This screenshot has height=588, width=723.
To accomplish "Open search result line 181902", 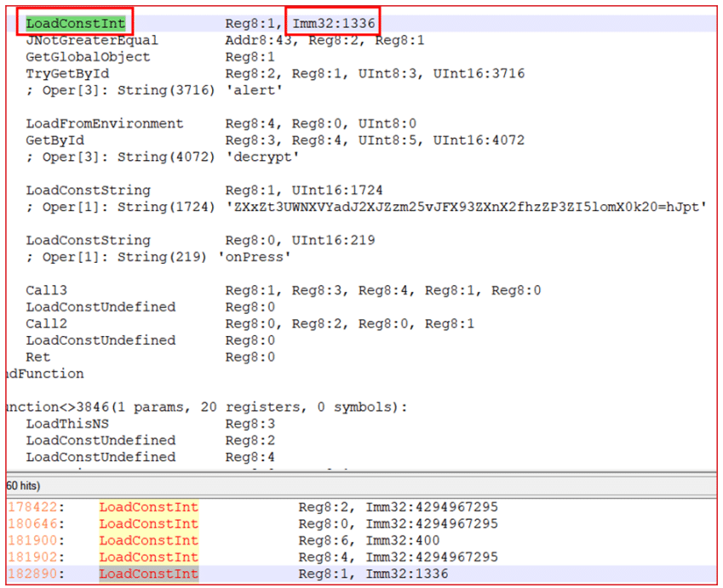I will click(361, 557).
